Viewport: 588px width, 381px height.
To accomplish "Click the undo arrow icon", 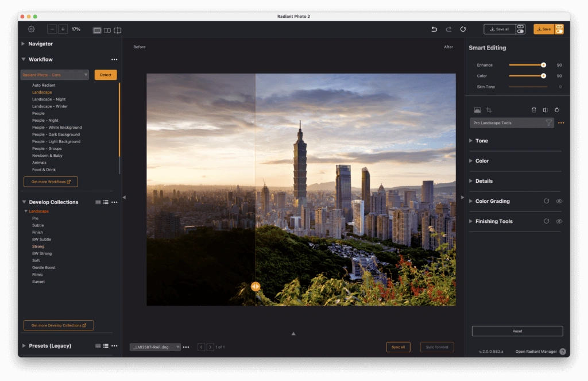I will pos(434,29).
